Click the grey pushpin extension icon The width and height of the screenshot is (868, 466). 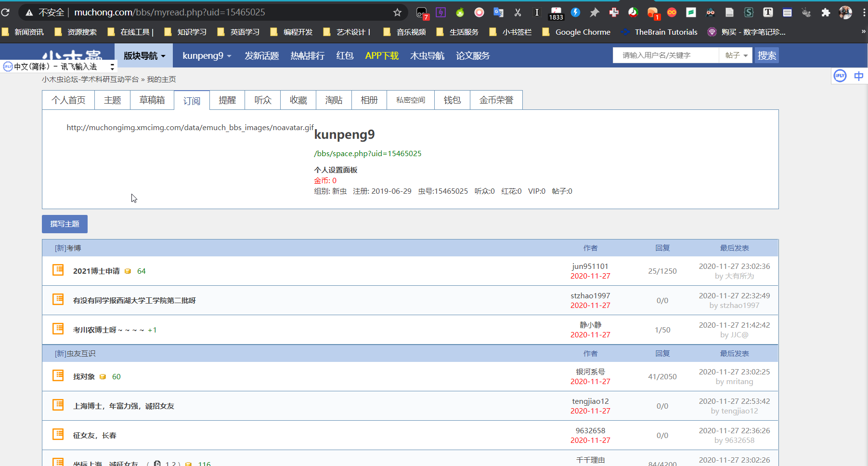595,13
